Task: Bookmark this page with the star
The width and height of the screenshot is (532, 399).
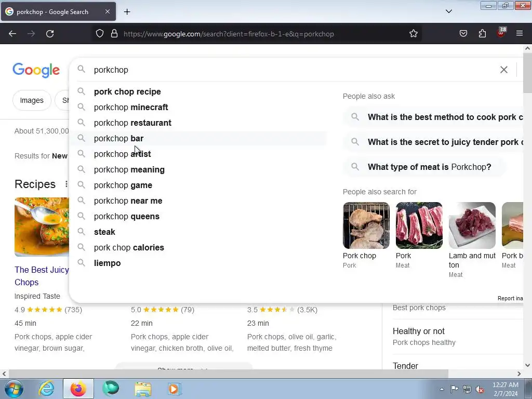Action: (x=413, y=34)
